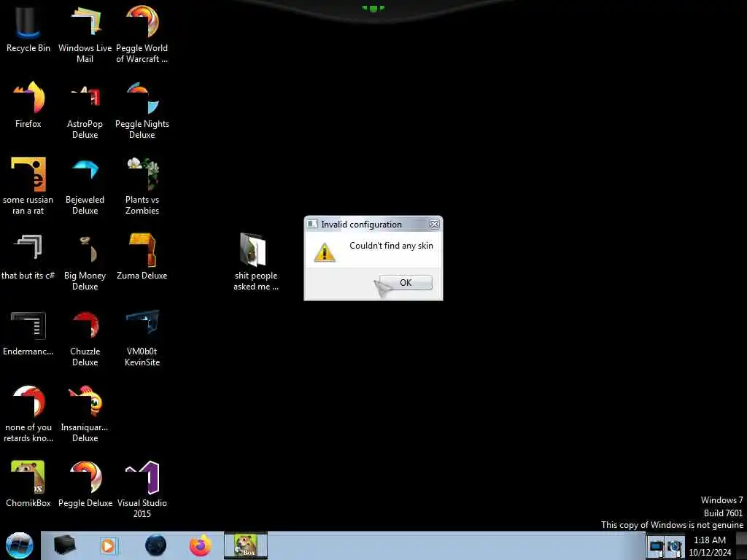747x560 pixels.
Task: Select the VM0b0t KevinSite icon
Action: point(142,338)
